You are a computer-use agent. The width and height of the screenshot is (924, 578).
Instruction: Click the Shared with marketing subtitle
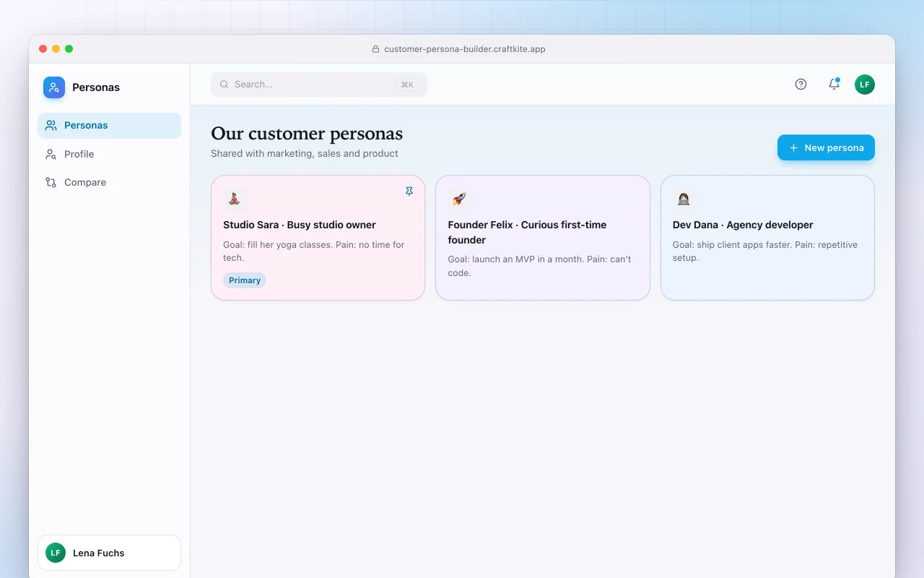click(x=305, y=153)
